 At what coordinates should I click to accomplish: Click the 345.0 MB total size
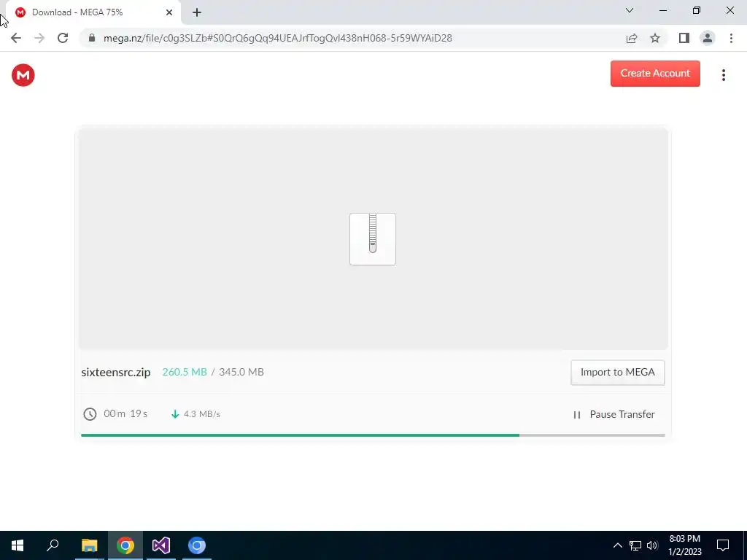pyautogui.click(x=241, y=372)
